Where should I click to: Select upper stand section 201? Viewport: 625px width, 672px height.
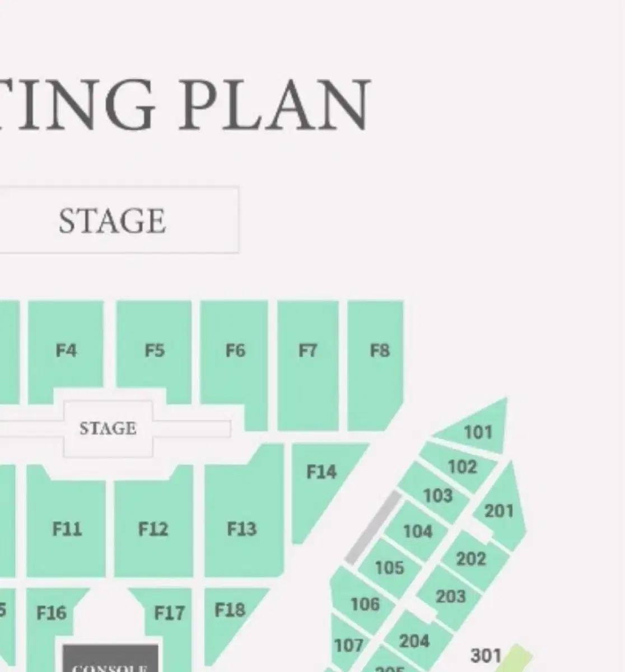[x=498, y=511]
